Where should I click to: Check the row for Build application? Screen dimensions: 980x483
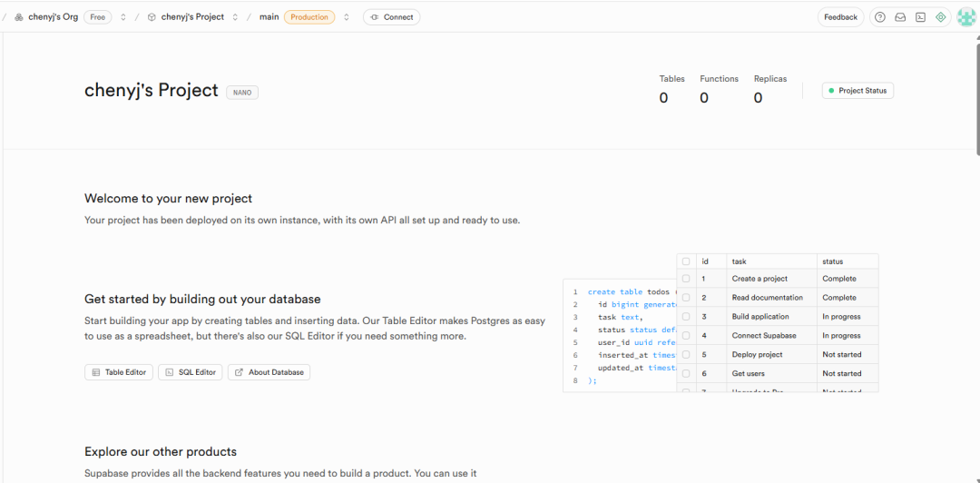686,317
